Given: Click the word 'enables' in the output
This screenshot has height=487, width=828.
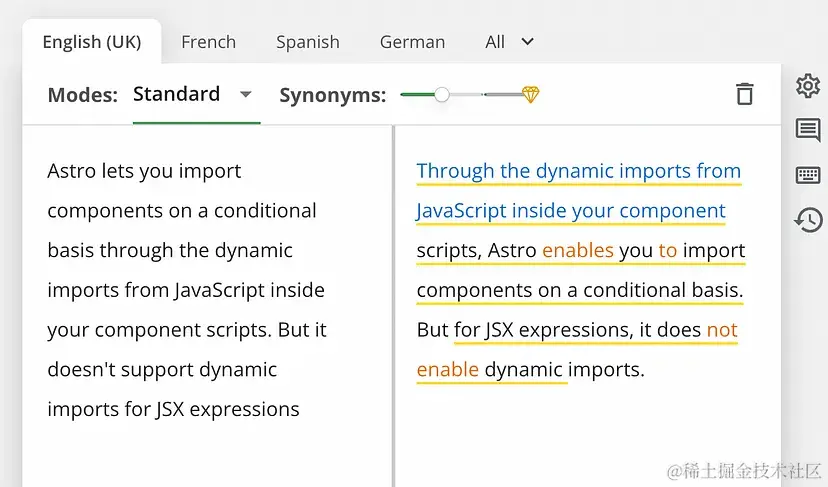Looking at the screenshot, I should point(577,251).
